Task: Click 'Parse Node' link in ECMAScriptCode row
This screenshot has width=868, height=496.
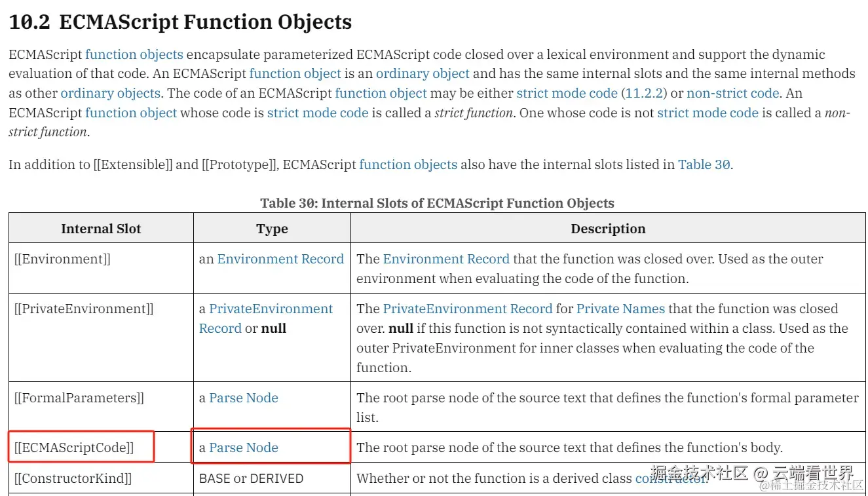Action: 244,448
